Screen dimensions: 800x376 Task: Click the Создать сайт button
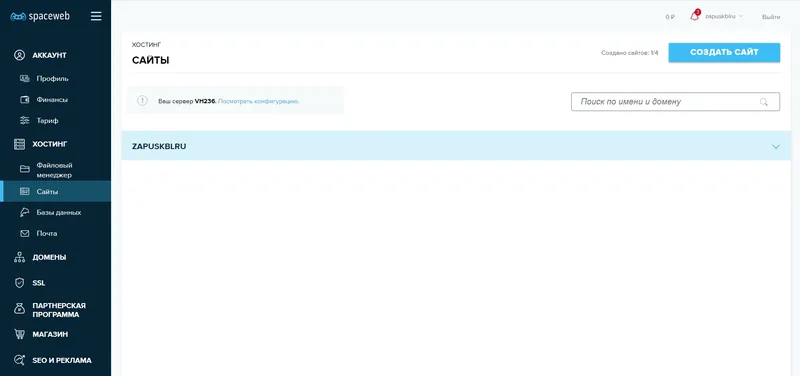click(x=724, y=52)
